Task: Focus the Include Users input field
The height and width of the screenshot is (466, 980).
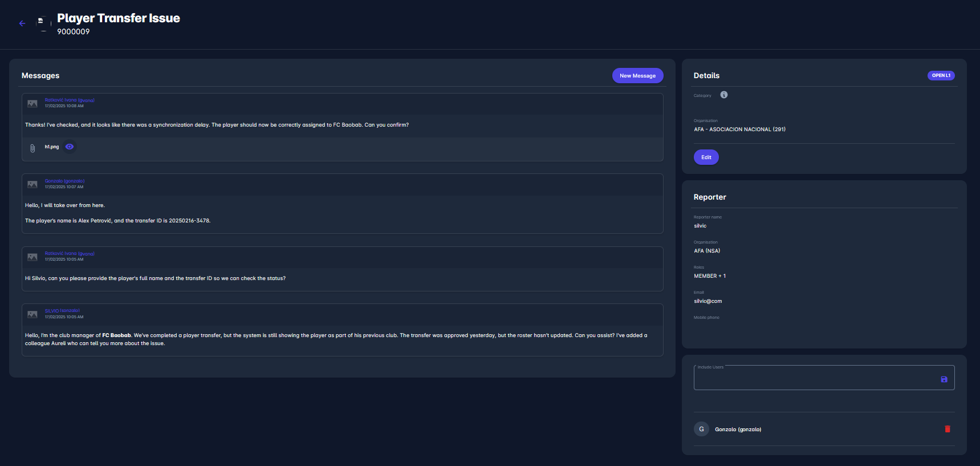Action: coord(815,379)
